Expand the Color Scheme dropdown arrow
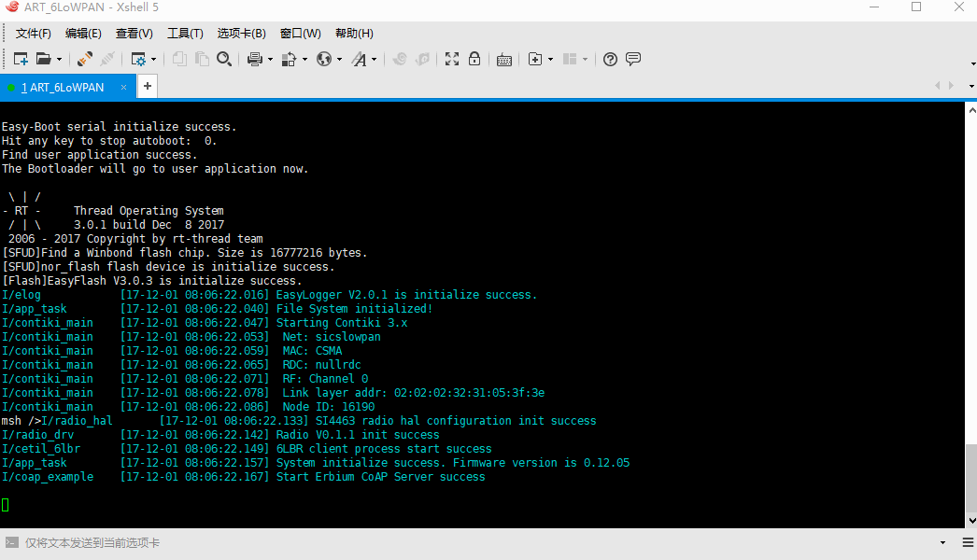The width and height of the screenshot is (977, 560). click(x=304, y=59)
